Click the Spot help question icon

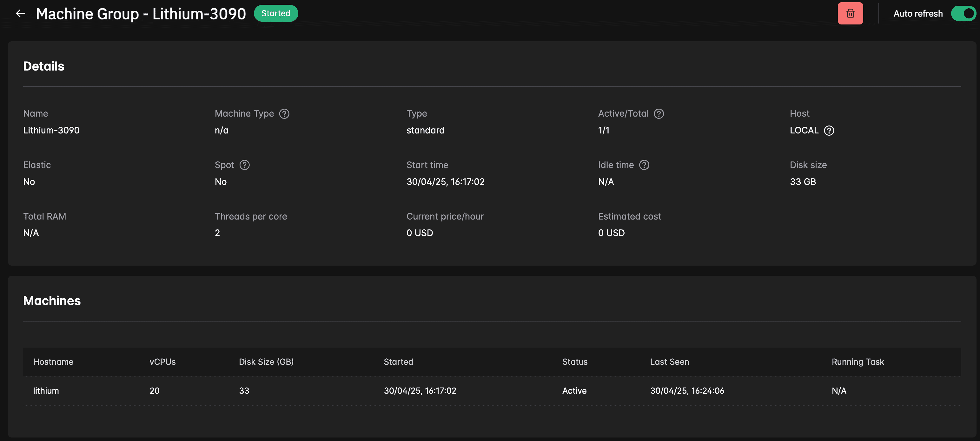point(244,165)
